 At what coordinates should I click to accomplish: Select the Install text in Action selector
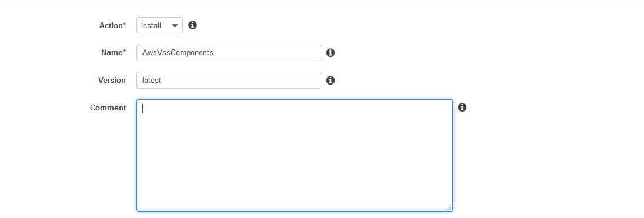click(x=151, y=25)
